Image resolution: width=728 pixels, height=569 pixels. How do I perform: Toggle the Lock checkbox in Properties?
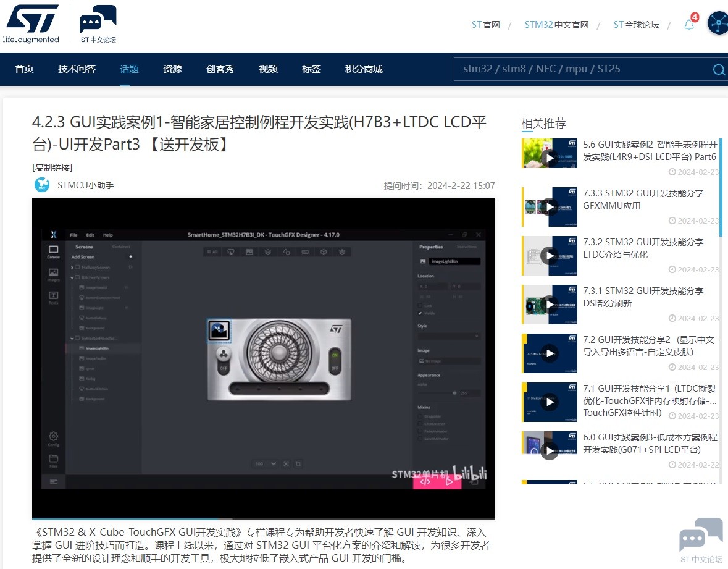coord(420,306)
